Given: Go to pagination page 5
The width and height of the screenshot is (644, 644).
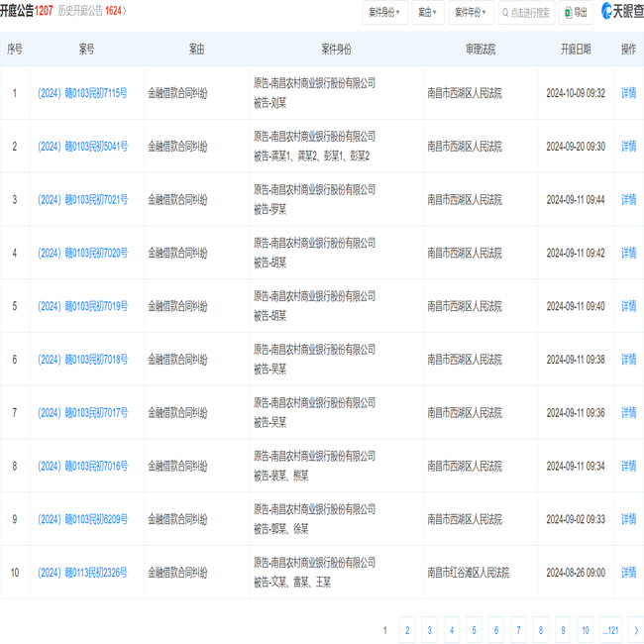Looking at the screenshot, I should (x=474, y=630).
